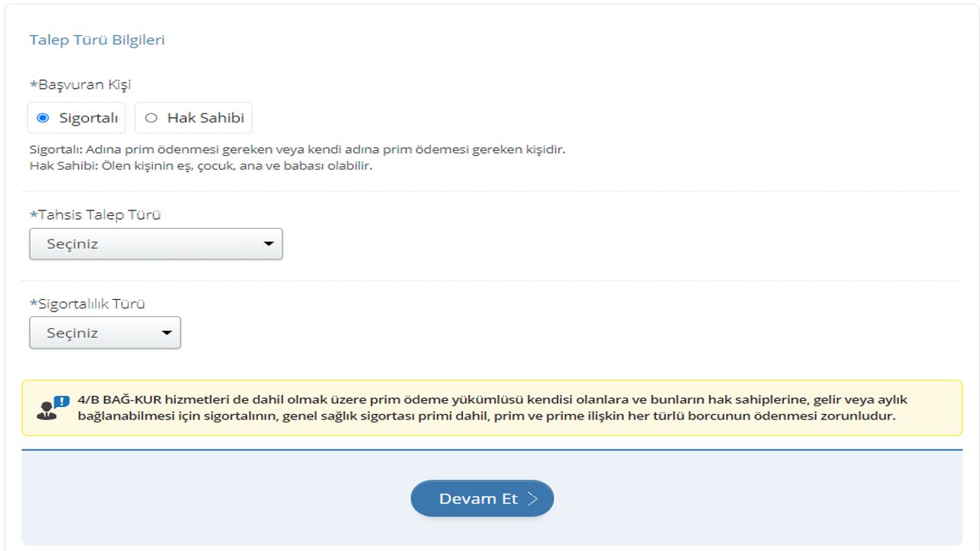The image size is (980, 551).
Task: Click the caret arrow of Sigortalılık Türü
Action: coord(166,333)
